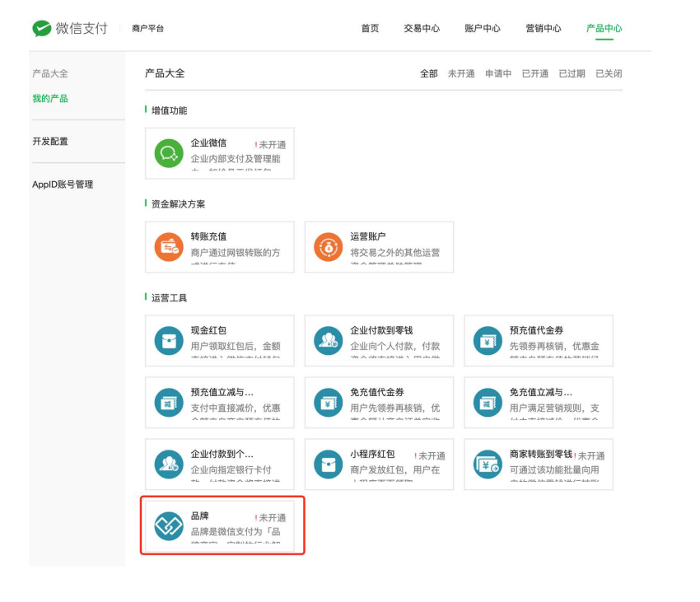Screen dimensions: 700x602
Task: Open 开发配置 sidebar item
Action: (x=50, y=142)
